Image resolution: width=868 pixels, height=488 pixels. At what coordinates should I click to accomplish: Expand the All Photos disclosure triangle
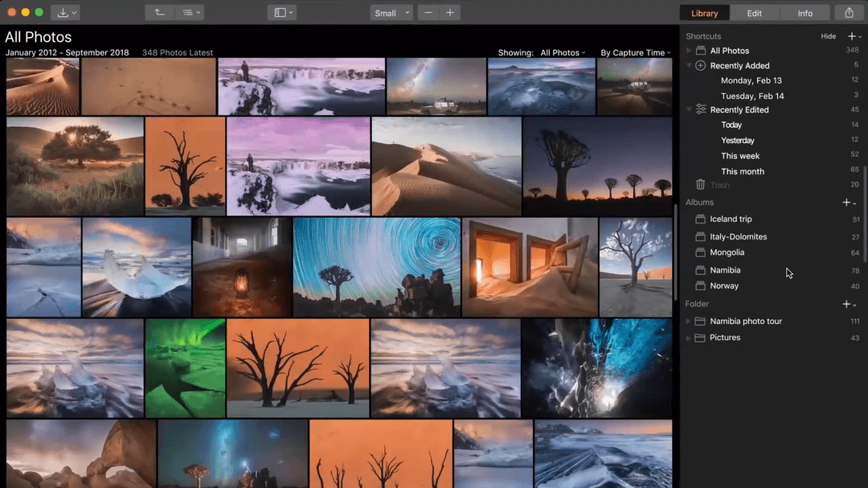pyautogui.click(x=688, y=50)
